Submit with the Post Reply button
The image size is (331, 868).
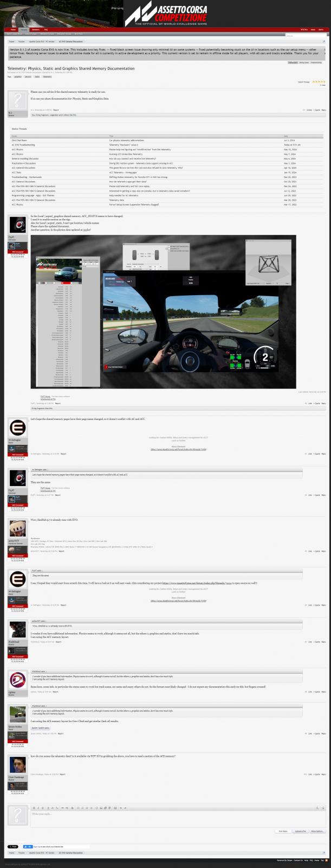283,831
